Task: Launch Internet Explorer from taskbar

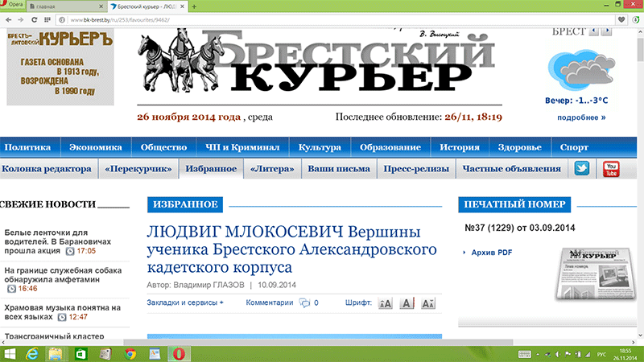Action: point(32,354)
